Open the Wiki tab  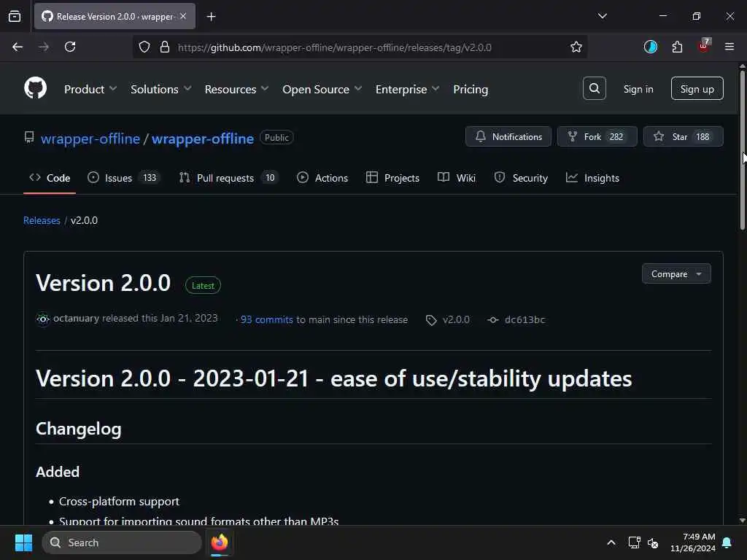[457, 178]
